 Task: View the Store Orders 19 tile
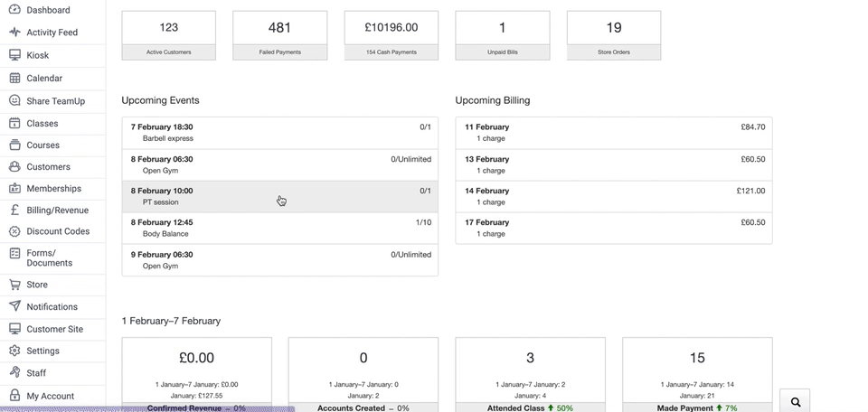[x=613, y=35]
